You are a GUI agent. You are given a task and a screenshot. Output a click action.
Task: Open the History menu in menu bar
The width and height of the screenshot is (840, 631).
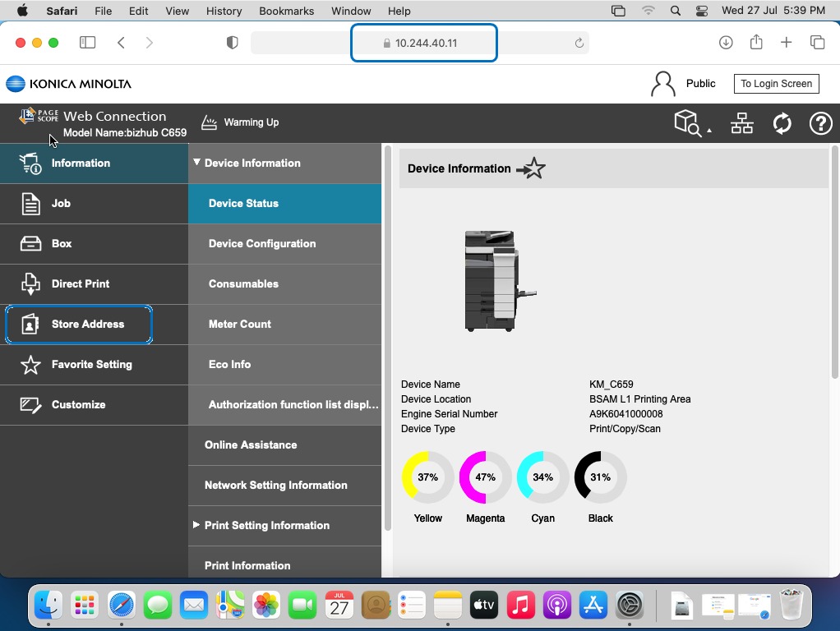point(224,11)
